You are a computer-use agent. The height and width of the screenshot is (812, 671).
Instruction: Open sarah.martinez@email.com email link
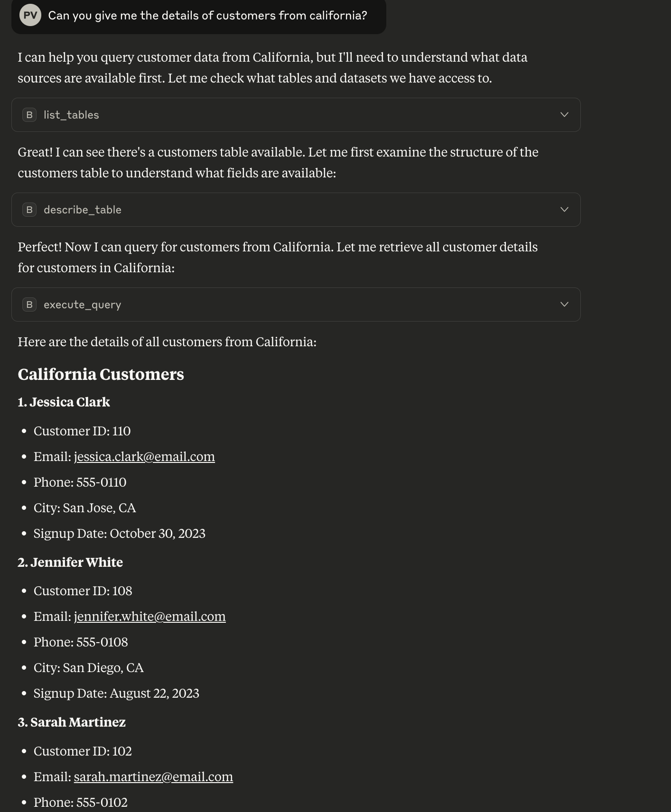click(x=153, y=777)
